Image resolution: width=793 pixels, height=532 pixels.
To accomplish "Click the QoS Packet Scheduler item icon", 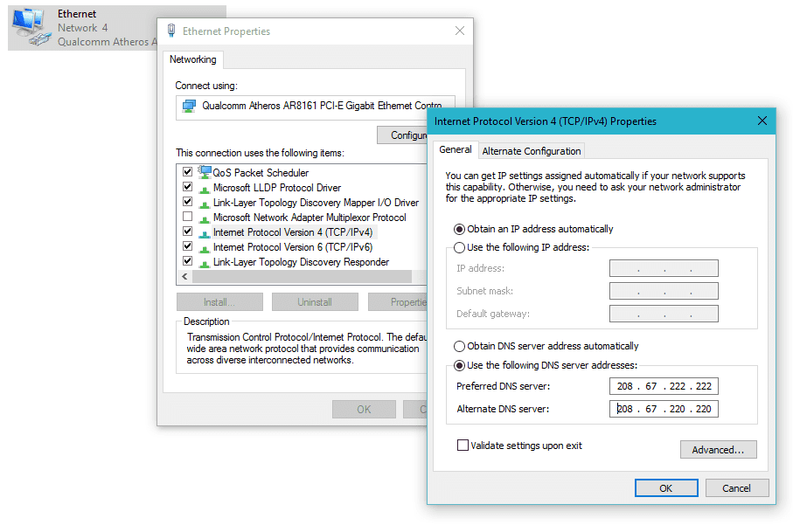I will 205,172.
